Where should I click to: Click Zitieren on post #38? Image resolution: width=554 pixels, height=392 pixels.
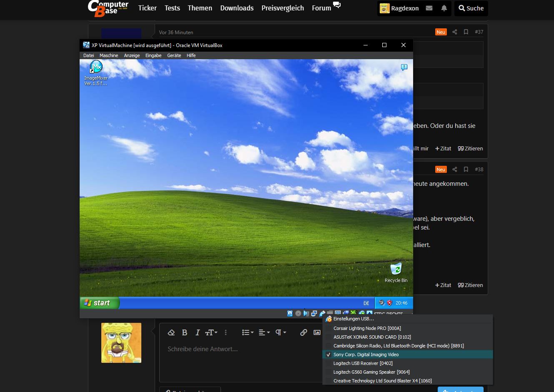470,285
